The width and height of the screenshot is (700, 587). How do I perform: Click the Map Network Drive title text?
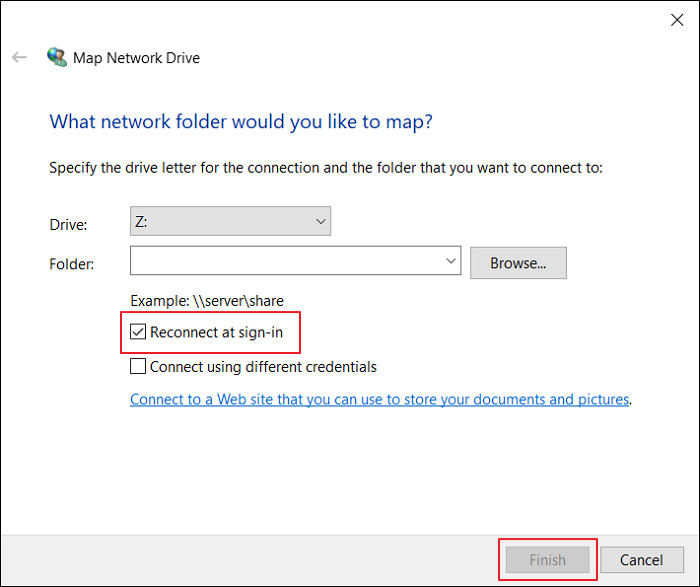[x=136, y=58]
